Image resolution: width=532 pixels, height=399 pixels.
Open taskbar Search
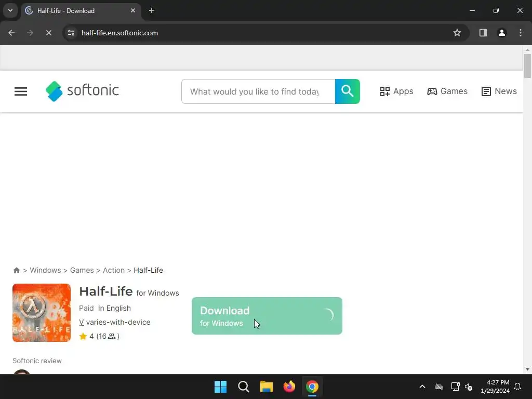243,387
